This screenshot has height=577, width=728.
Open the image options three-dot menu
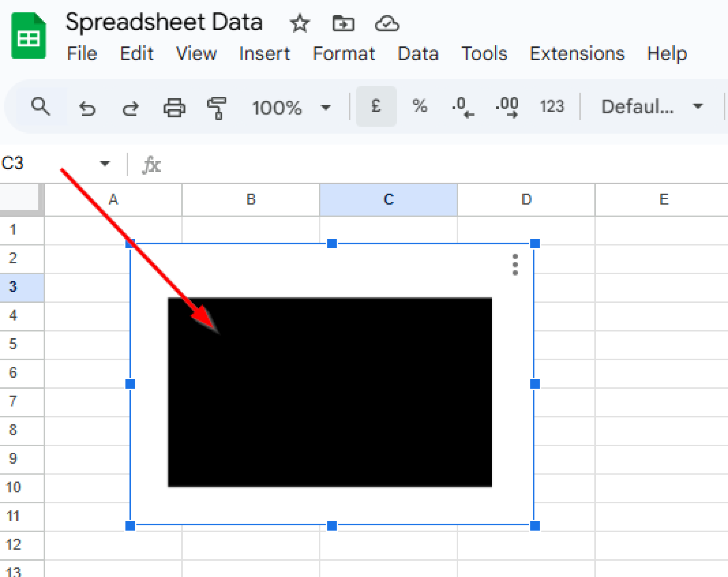tap(515, 265)
